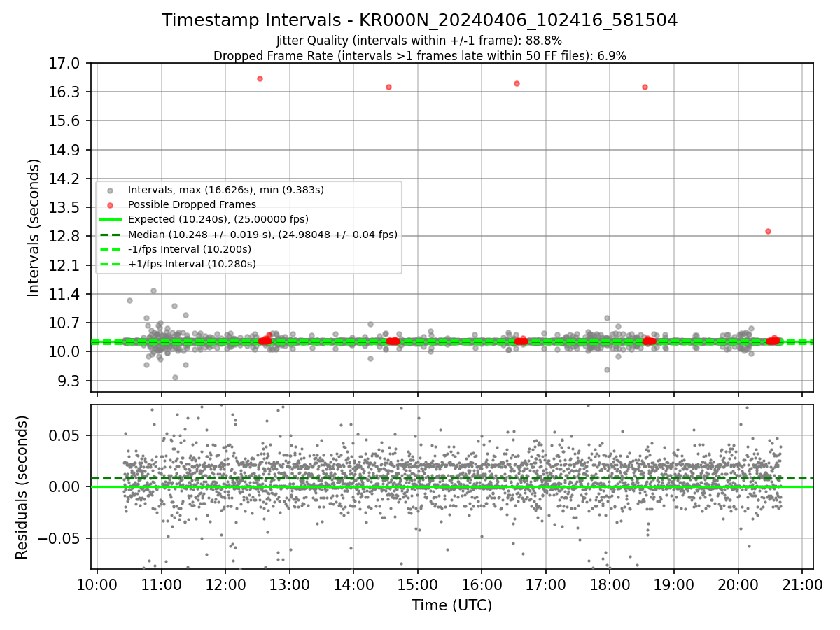
Task: Click the gray interval point at 11.2s near 10:30
Action: pyautogui.click(x=129, y=300)
